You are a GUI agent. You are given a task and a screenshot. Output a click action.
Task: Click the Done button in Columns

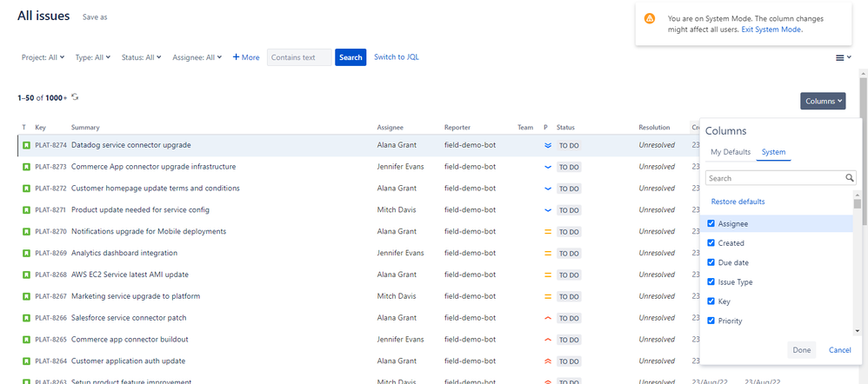tap(802, 350)
